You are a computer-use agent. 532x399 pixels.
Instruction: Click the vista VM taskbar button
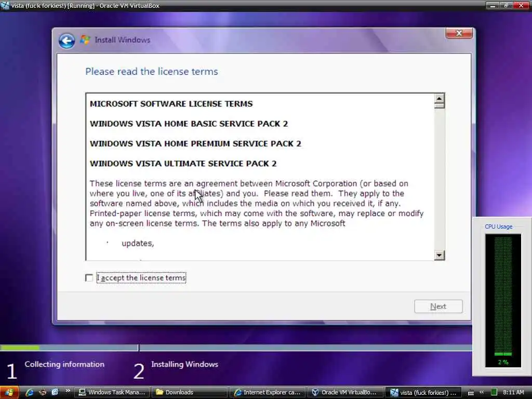(423, 392)
